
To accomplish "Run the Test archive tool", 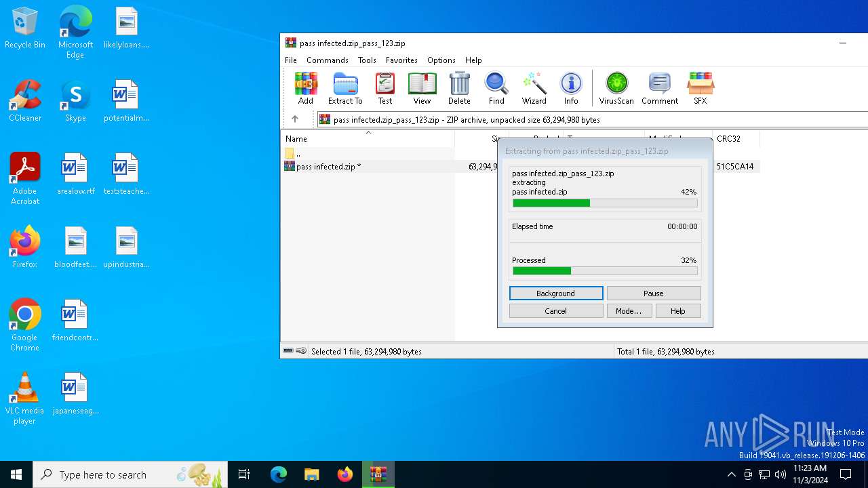I will point(385,89).
